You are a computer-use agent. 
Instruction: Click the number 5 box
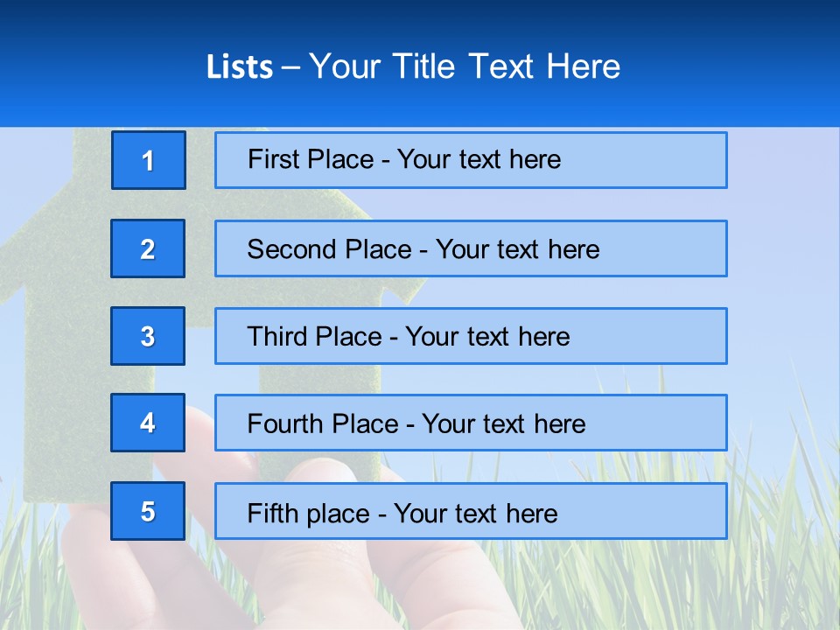click(x=148, y=511)
